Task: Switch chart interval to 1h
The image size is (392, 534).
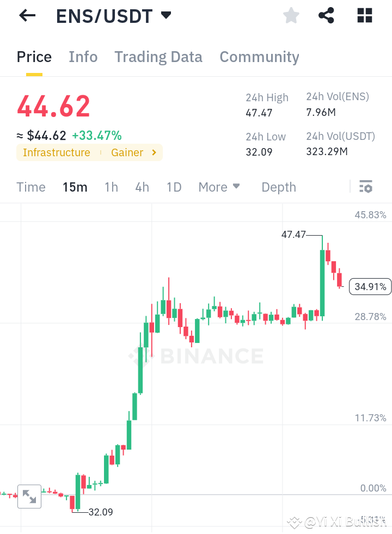Action: (111, 187)
